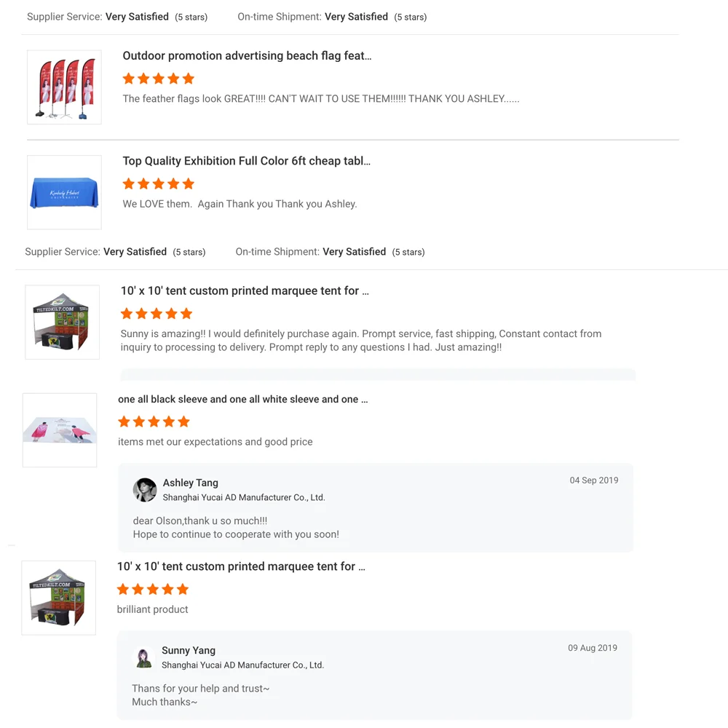The image size is (728, 728).
Task: Click first '10' x 10' tent custom printed' title
Action: click(245, 290)
